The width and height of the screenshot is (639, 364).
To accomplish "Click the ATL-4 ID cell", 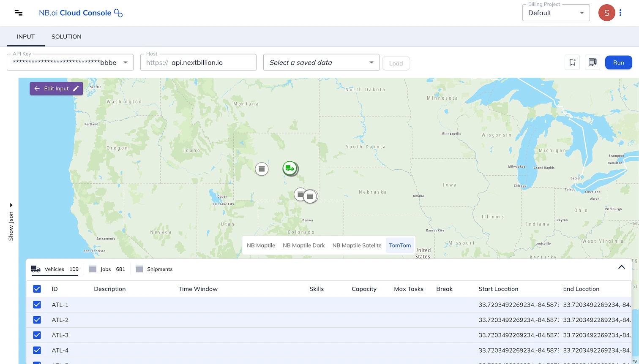I will tap(60, 350).
